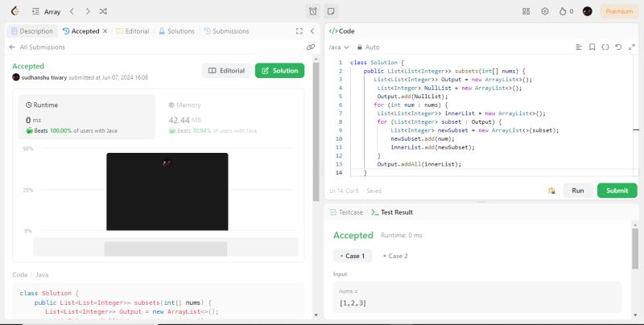Click the bookmark icon in editor

[592, 47]
